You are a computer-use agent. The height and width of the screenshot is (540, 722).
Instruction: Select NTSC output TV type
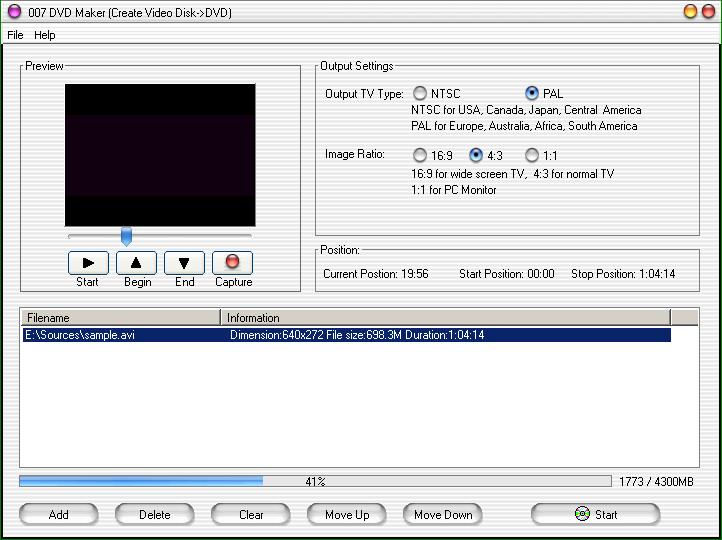click(x=420, y=93)
